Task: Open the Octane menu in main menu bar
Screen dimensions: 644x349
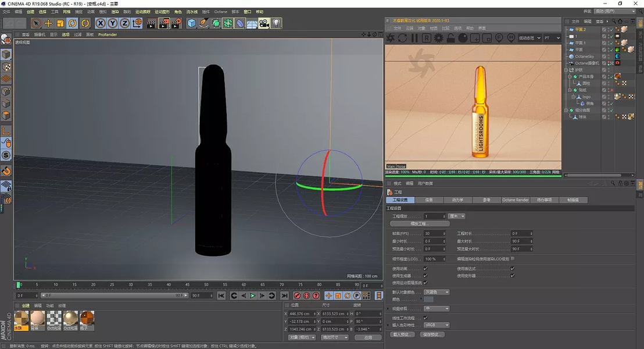Action: [220, 12]
